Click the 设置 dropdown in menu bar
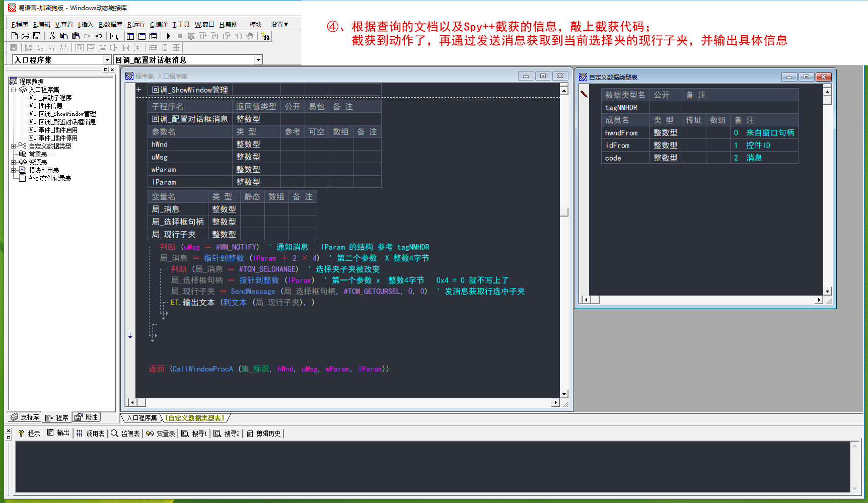This screenshot has height=503, width=868. point(279,24)
